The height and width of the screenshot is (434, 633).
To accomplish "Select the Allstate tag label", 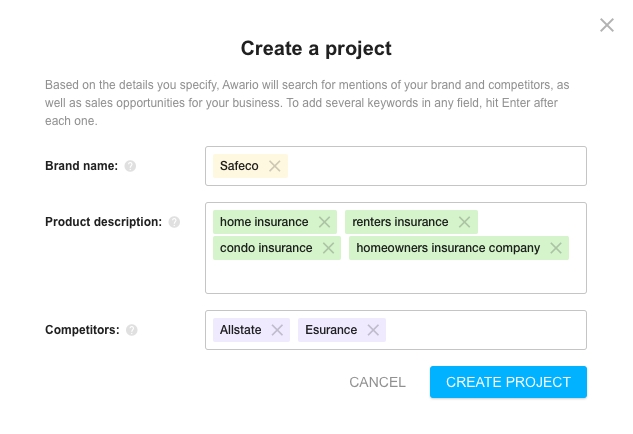I will click(241, 330).
